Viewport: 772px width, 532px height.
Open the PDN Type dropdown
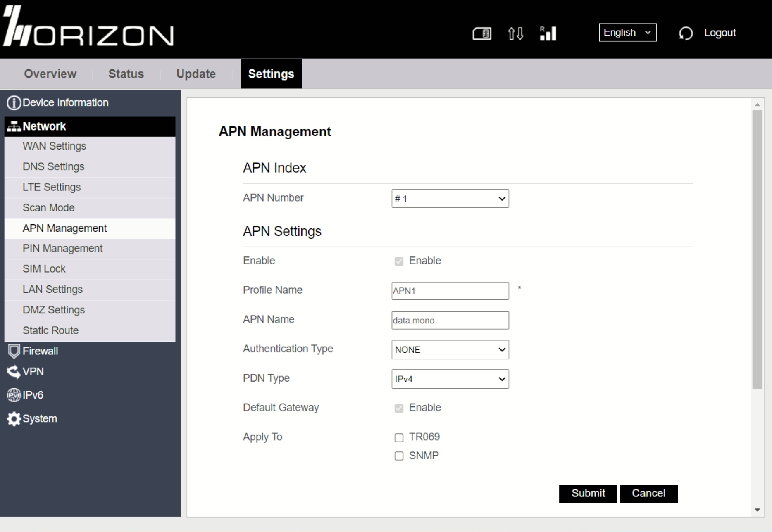click(x=450, y=379)
